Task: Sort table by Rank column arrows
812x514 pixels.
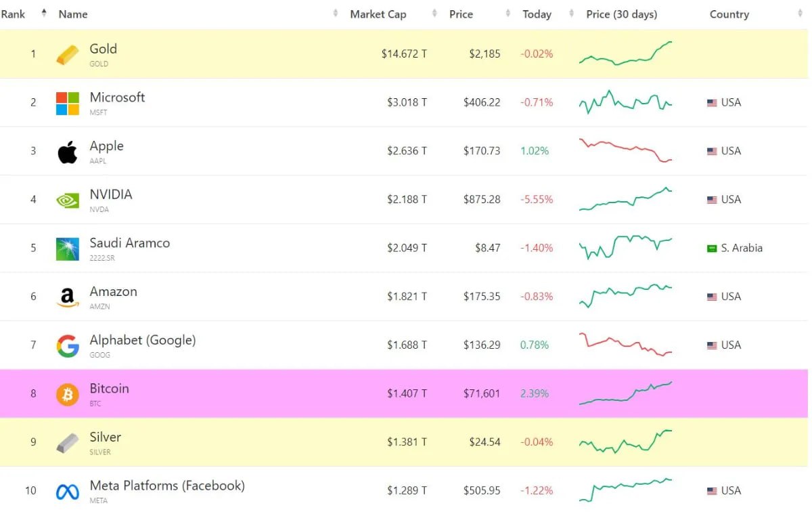Action: pyautogui.click(x=44, y=14)
